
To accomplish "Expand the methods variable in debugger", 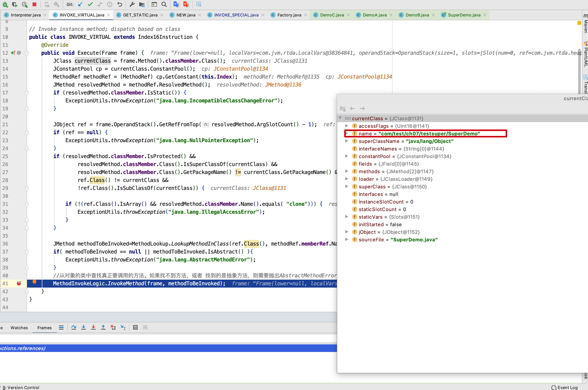I will pos(347,171).
